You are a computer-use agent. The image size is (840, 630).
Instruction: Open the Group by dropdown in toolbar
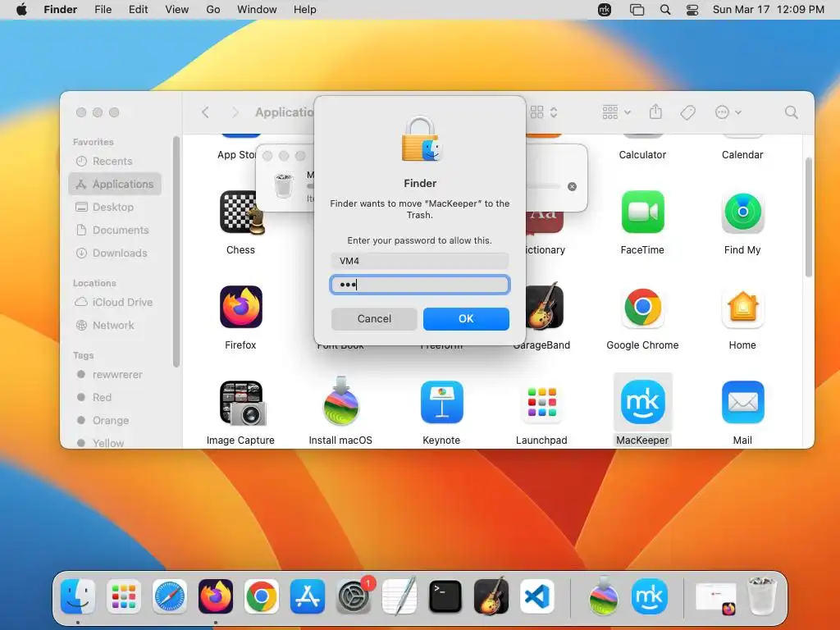(x=616, y=112)
